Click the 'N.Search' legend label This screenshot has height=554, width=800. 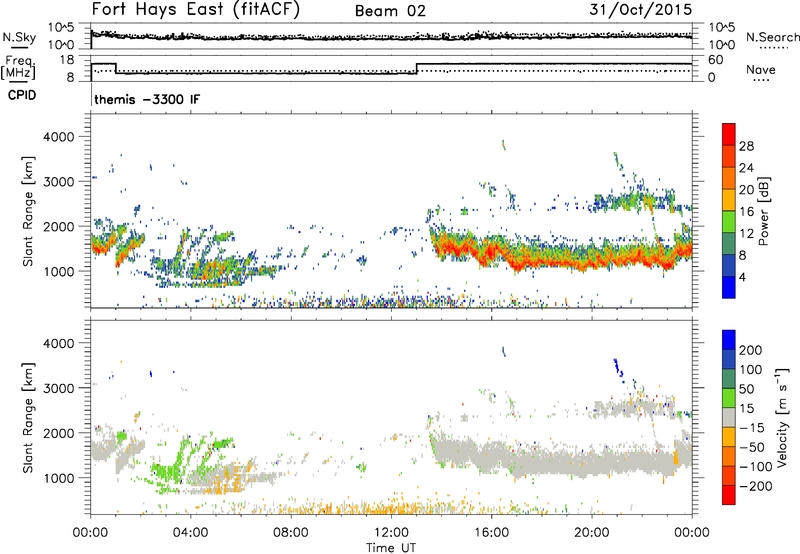pos(772,37)
